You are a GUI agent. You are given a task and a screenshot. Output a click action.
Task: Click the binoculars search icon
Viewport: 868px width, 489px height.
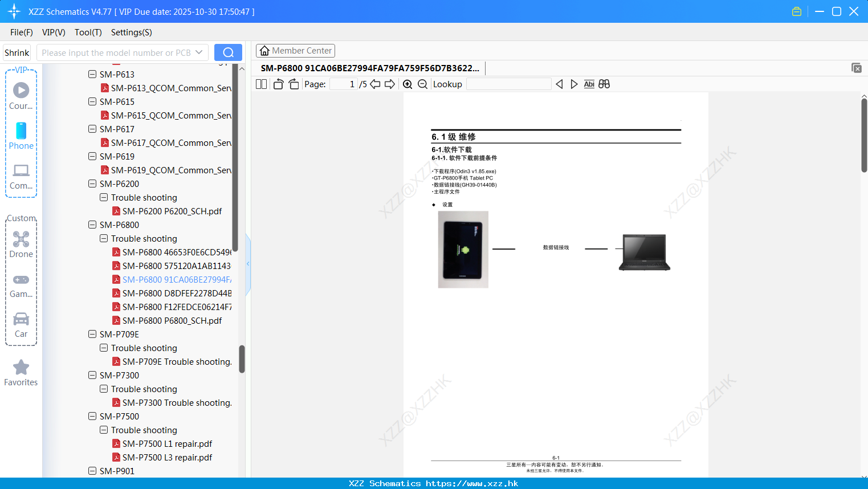click(604, 84)
